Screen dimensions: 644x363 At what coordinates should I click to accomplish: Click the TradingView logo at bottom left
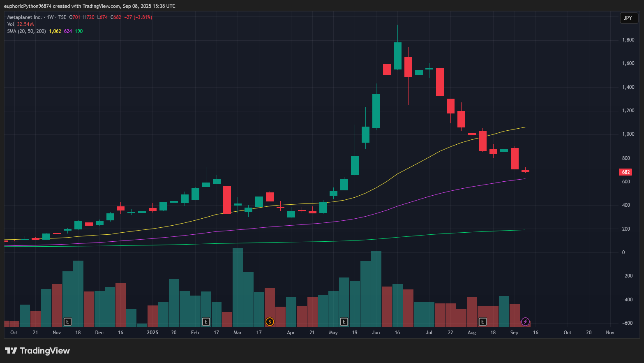37,351
